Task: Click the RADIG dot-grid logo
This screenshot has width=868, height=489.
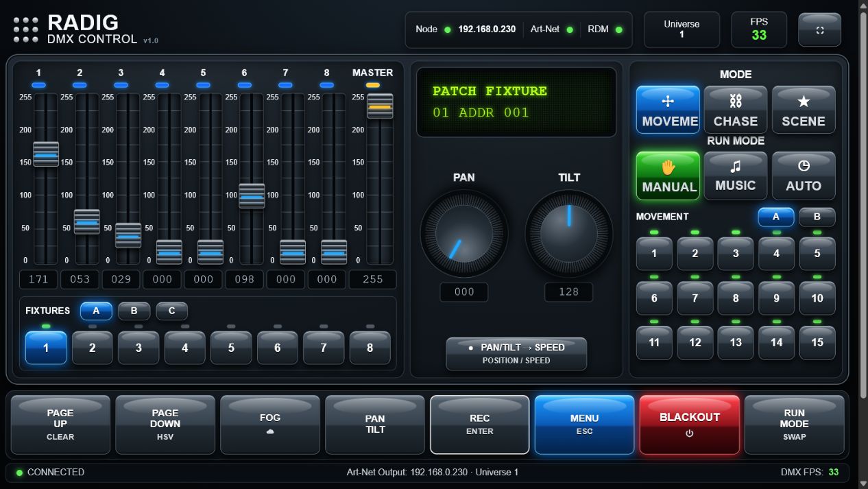Action: point(26,30)
